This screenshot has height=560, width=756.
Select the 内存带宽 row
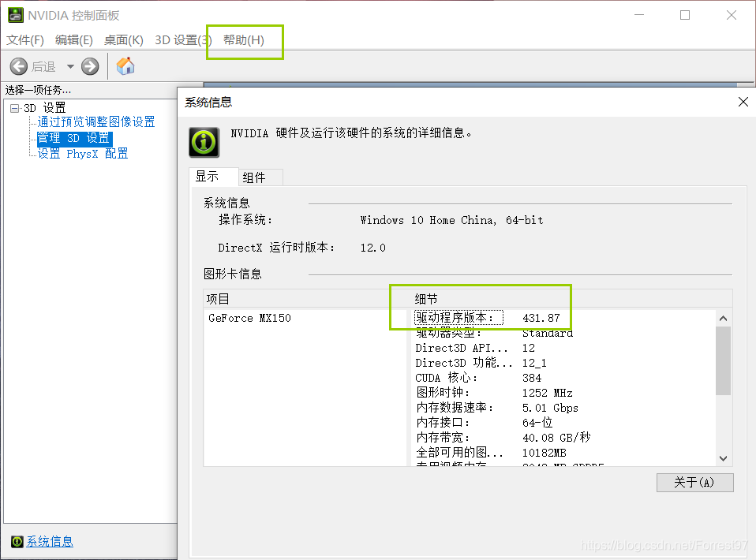point(503,438)
